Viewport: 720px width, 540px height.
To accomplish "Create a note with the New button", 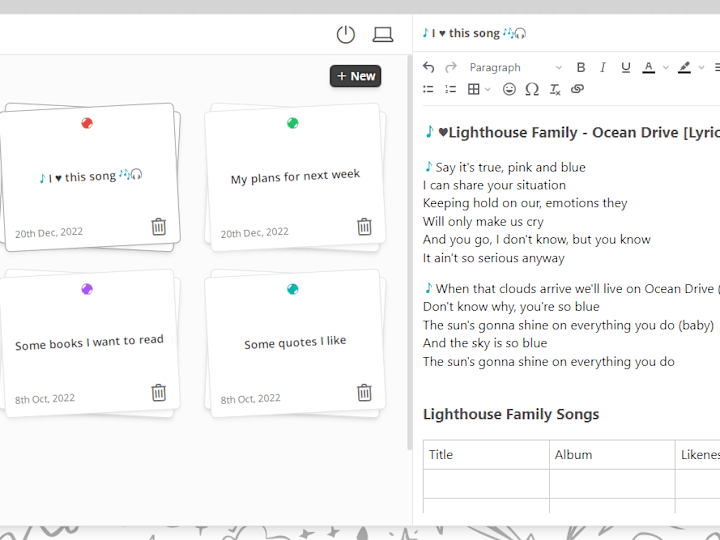I will pyautogui.click(x=355, y=76).
